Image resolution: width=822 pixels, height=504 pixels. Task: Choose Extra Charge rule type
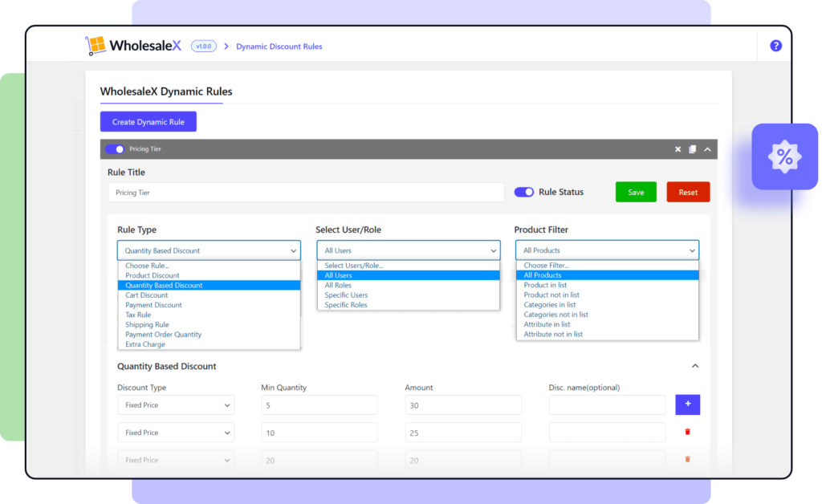pyautogui.click(x=209, y=344)
